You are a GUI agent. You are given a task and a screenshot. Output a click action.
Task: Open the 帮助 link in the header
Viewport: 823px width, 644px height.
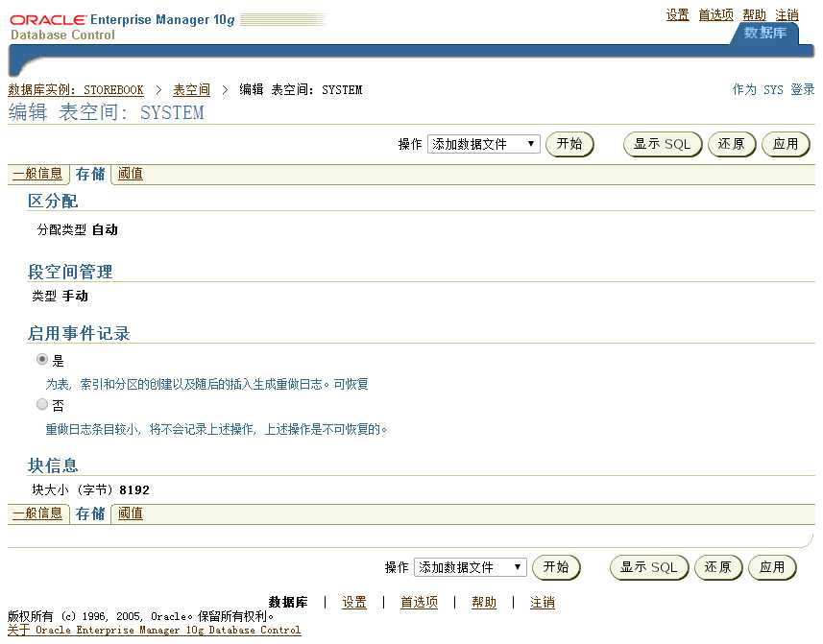click(754, 14)
